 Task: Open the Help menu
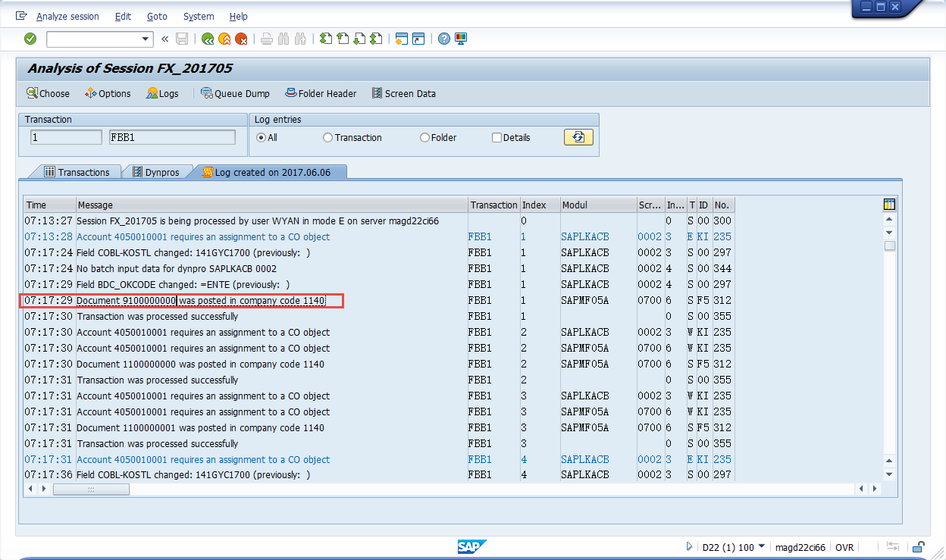click(238, 16)
